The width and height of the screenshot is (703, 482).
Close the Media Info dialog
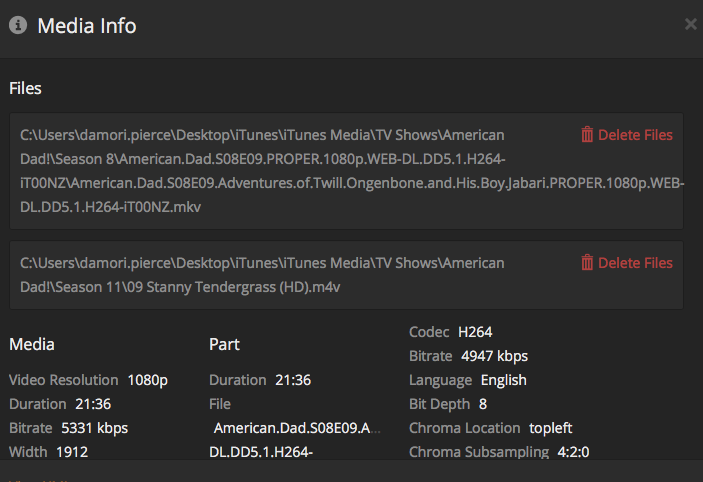[690, 24]
